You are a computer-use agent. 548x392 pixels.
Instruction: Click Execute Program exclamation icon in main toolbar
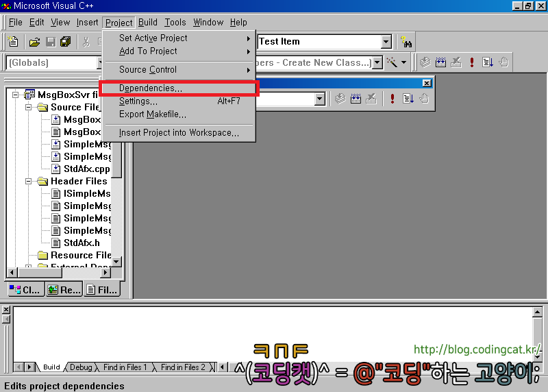(472, 62)
